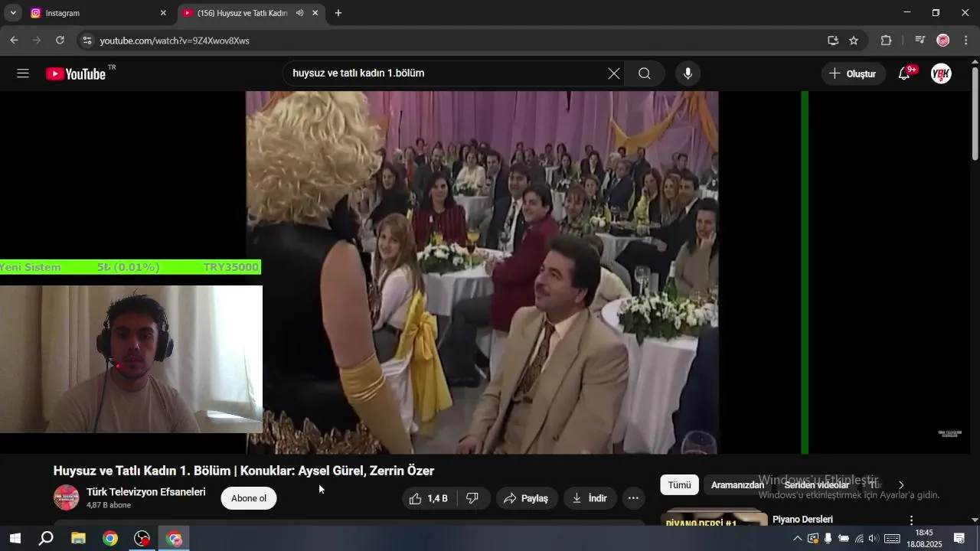The width and height of the screenshot is (980, 551).
Task: Click the scroll down arrow of the scrollbar
Action: pos(975,520)
